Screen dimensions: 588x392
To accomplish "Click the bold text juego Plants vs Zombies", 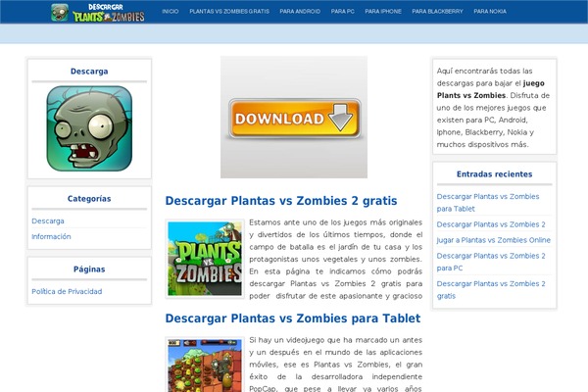I will click(491, 89).
